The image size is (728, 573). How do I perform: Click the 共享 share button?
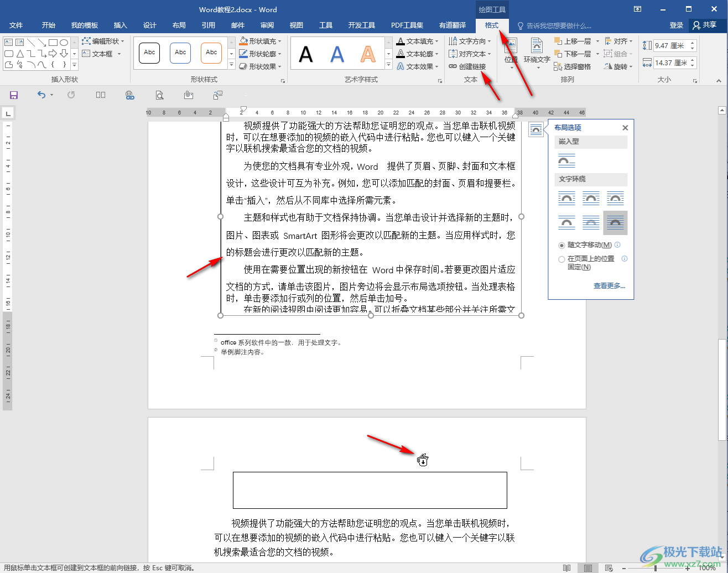pyautogui.click(x=704, y=25)
